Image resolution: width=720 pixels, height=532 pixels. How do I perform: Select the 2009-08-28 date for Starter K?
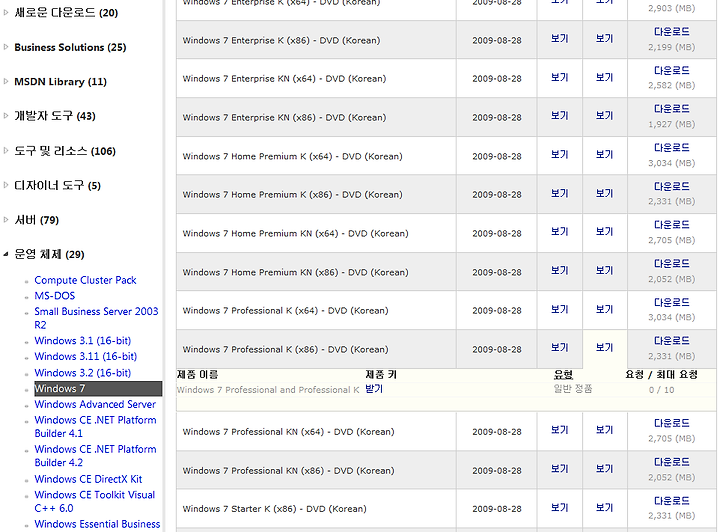497,509
